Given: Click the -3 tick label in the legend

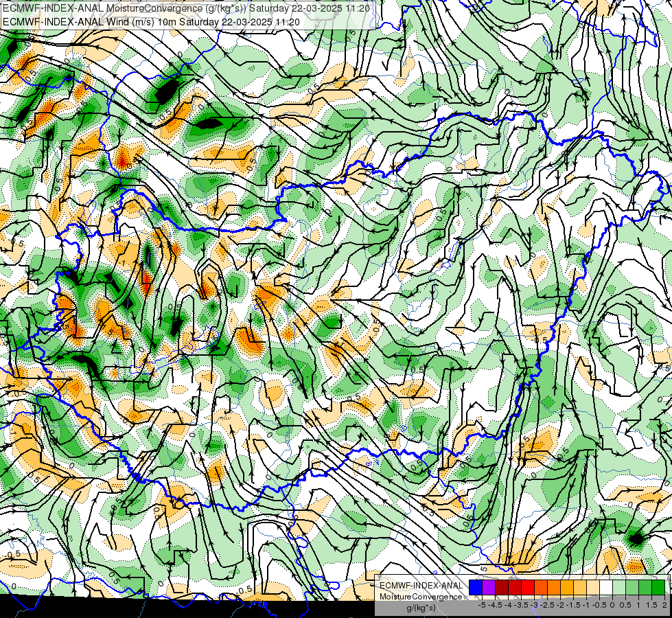Looking at the screenshot, I should [535, 605].
